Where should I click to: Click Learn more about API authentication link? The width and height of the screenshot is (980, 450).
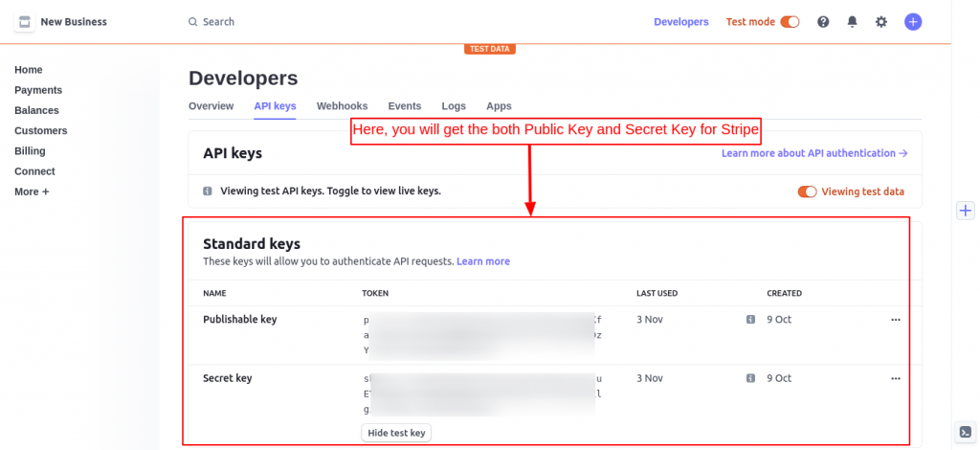click(x=814, y=153)
